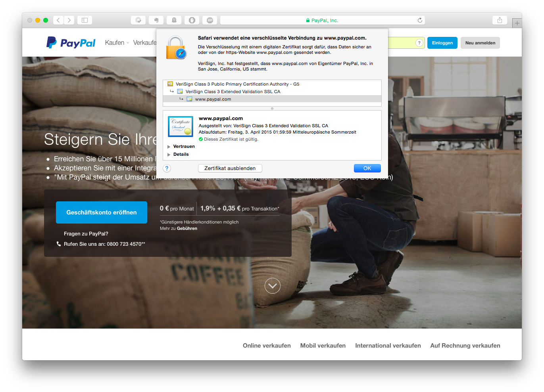This screenshot has height=392, width=544.
Task: Click Zertifikat ausblenden button
Action: click(230, 168)
